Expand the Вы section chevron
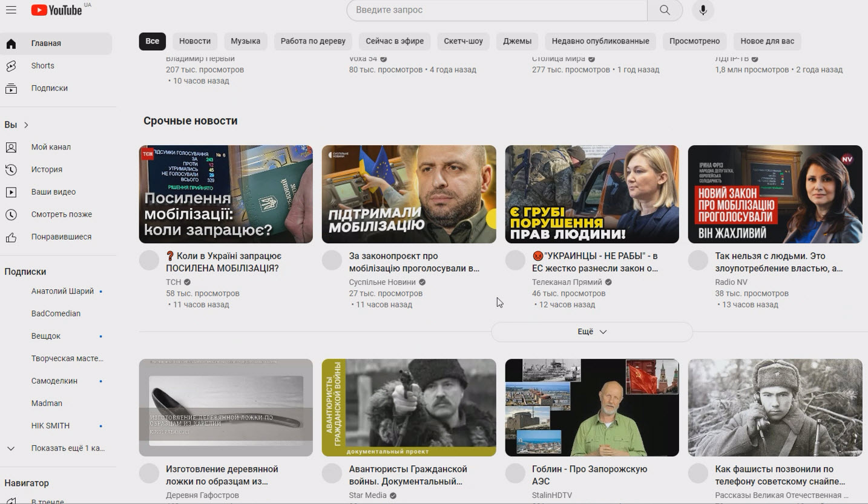868x504 pixels. coord(26,125)
